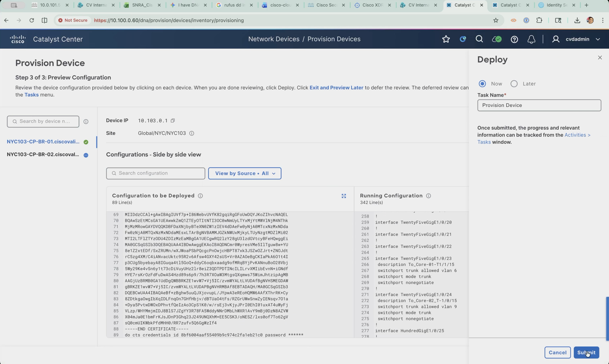This screenshot has width=609, height=364.
Task: Click the Exit and Preview Later link
Action: coord(336,88)
